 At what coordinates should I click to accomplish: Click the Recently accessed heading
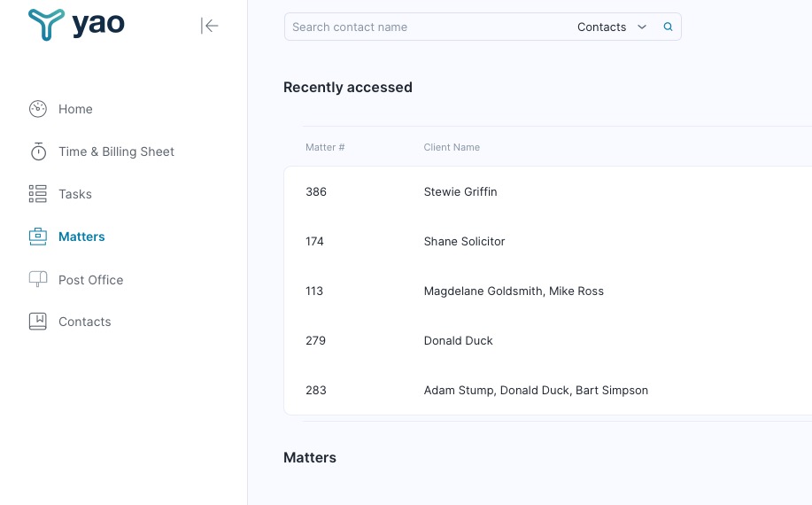coord(347,87)
